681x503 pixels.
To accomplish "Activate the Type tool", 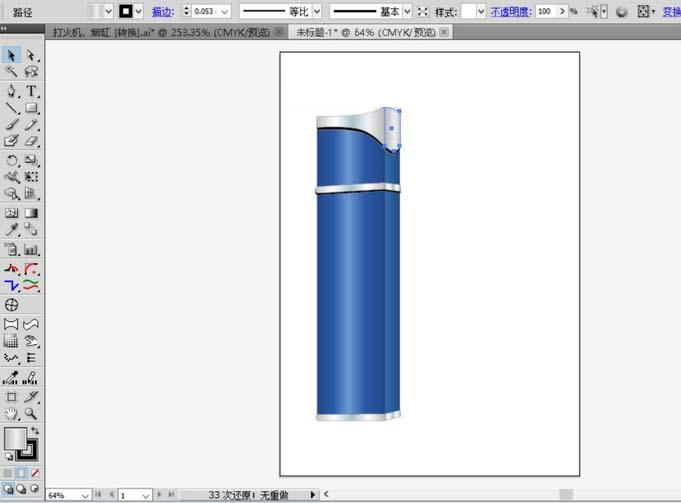I will pos(31,91).
